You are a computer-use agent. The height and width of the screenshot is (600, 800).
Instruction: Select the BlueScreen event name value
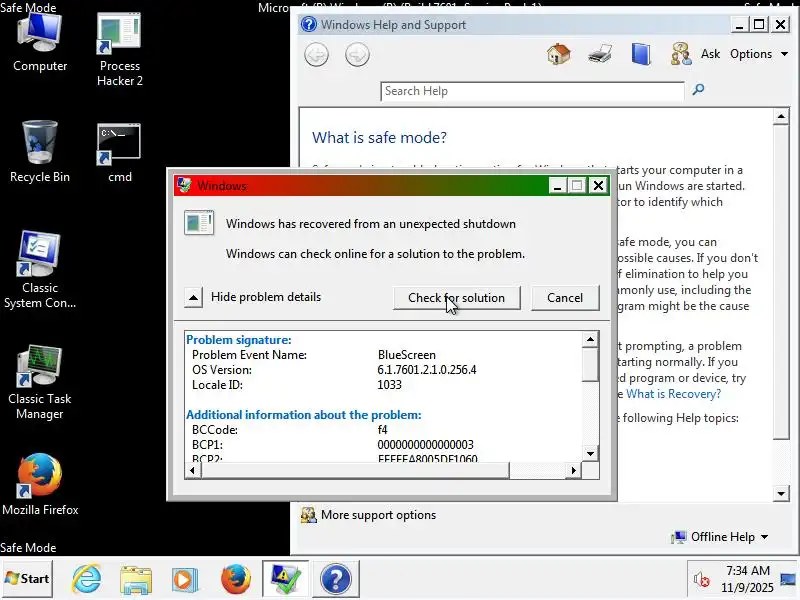point(407,355)
